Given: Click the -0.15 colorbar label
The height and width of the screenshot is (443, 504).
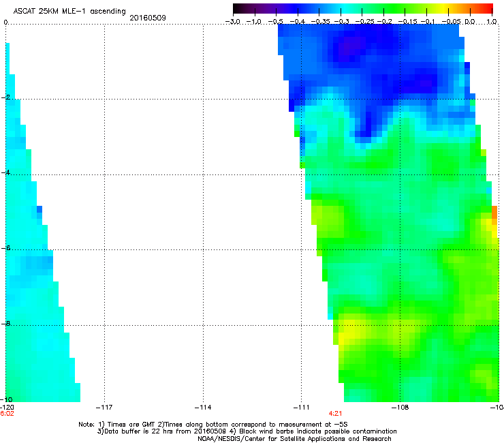Looking at the screenshot, I should click(407, 22).
